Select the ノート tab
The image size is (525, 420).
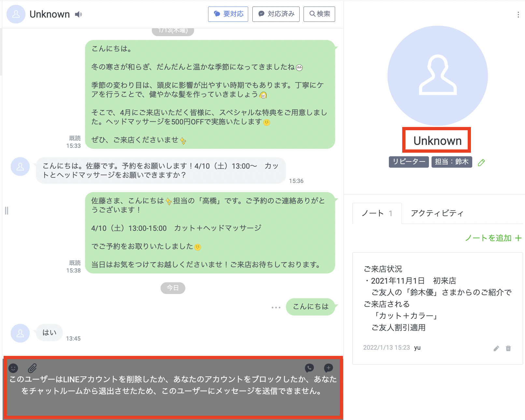click(x=377, y=213)
